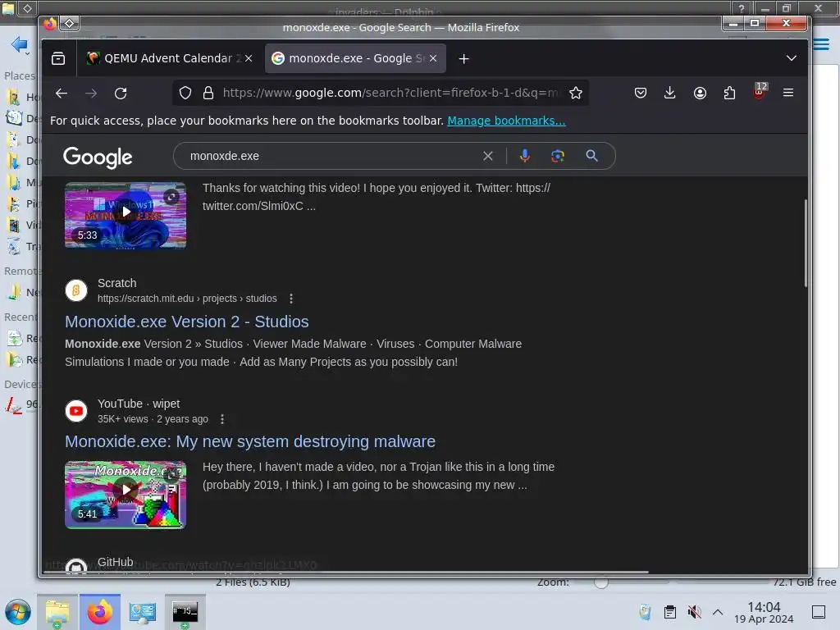The height and width of the screenshot is (630, 840).
Task: Start Google voice search microphone
Action: tap(525, 156)
